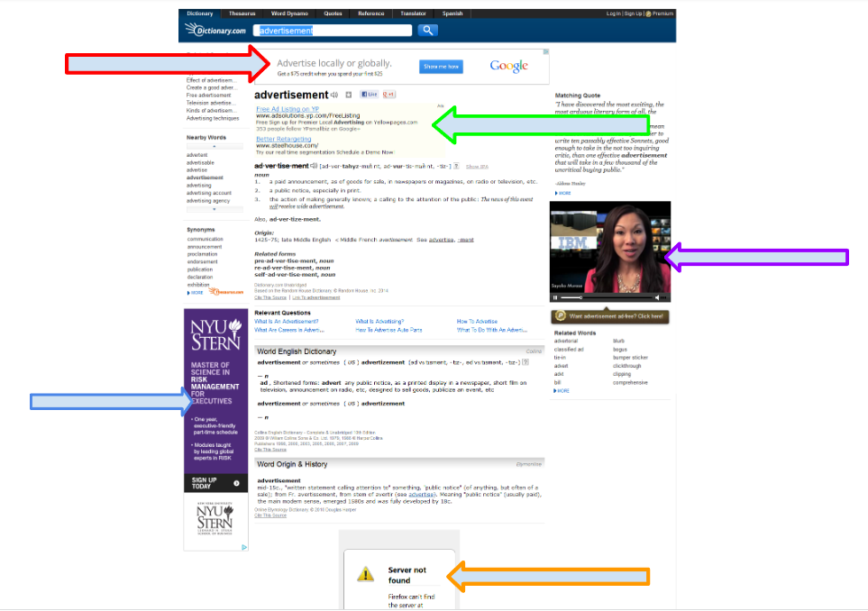Expand MORE under Related Words
The image size is (868, 611).
point(562,391)
